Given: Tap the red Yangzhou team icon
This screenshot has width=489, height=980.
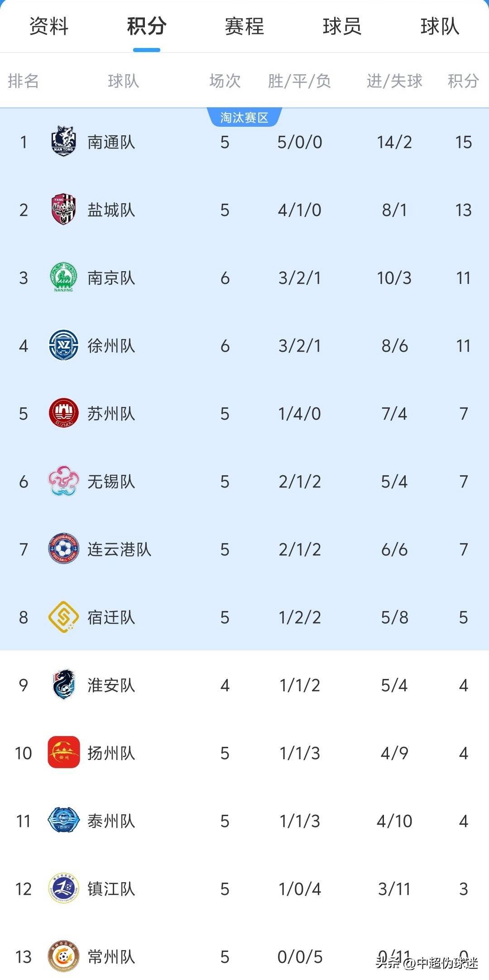Looking at the screenshot, I should [x=63, y=753].
